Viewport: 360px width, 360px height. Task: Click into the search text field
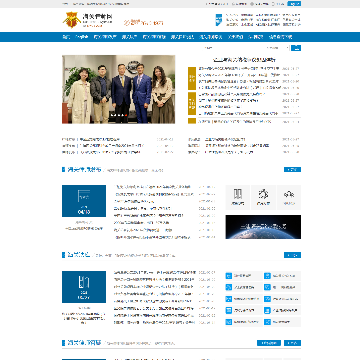click(x=233, y=48)
